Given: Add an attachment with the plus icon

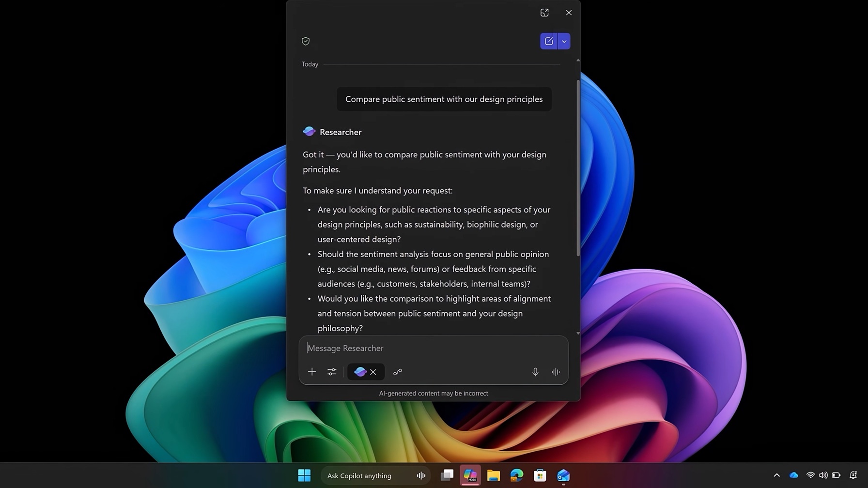Looking at the screenshot, I should 312,372.
